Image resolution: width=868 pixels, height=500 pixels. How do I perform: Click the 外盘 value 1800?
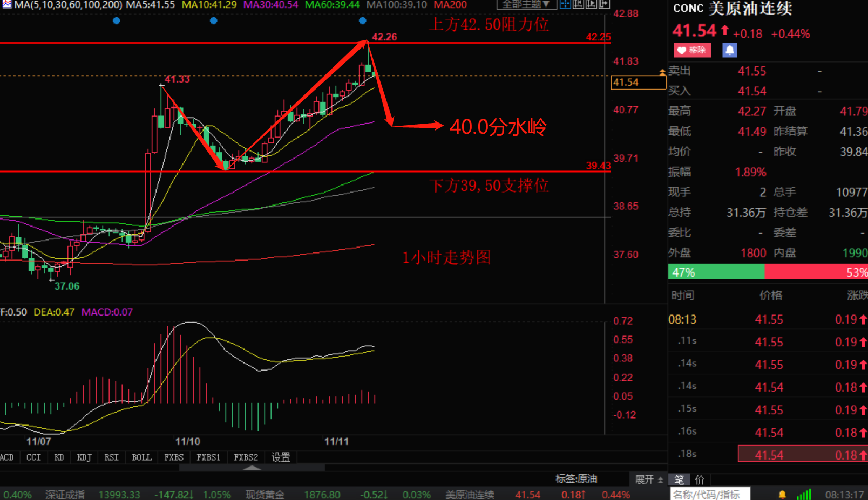pyautogui.click(x=753, y=253)
